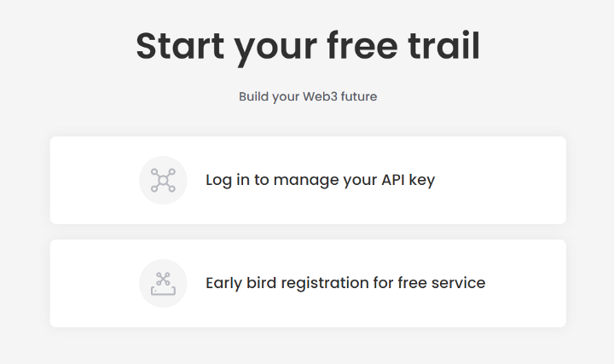Click the 'Start your free trail' heading

tap(308, 47)
